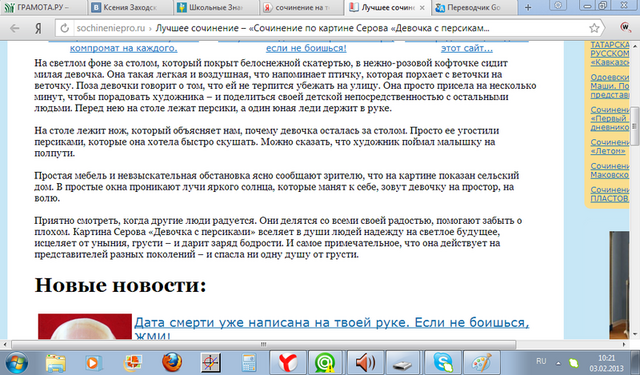
Task: Click the RU language indicator
Action: [541, 362]
